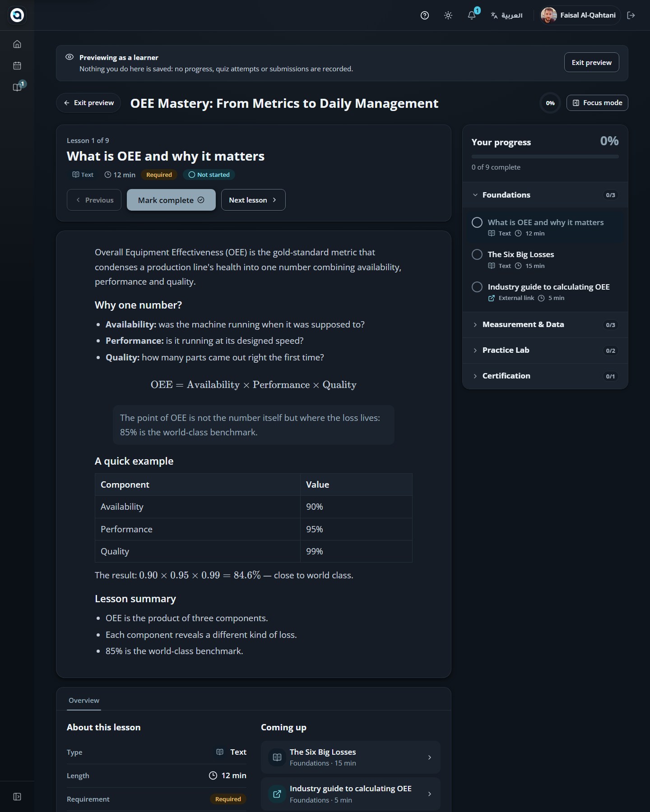Click chevron on Industry guide card
650x812 pixels.
tap(429, 794)
